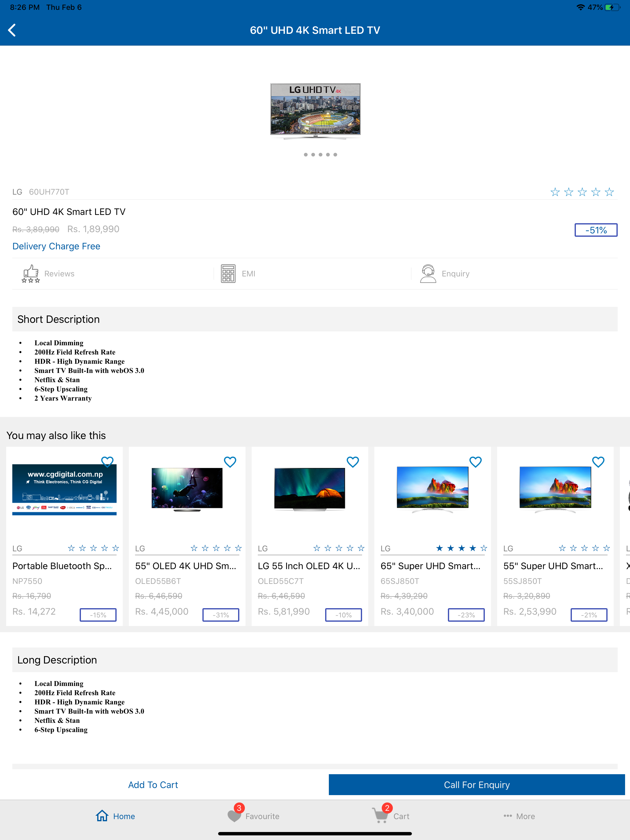Check the battery indicator in status bar
The height and width of the screenshot is (840, 630).
(x=612, y=8)
